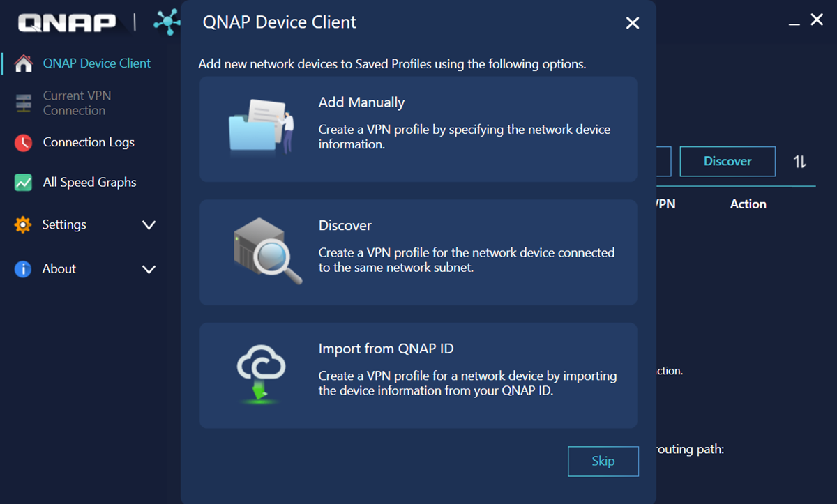Viewport: 837px width, 504px height.
Task: Select Connection Logs in the sidebar
Action: [89, 142]
